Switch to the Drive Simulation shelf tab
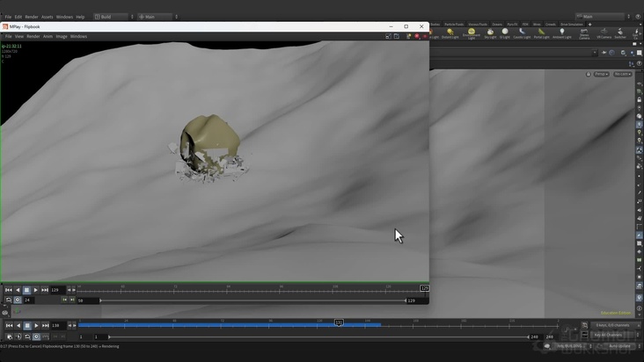Image resolution: width=644 pixels, height=362 pixels. click(571, 25)
